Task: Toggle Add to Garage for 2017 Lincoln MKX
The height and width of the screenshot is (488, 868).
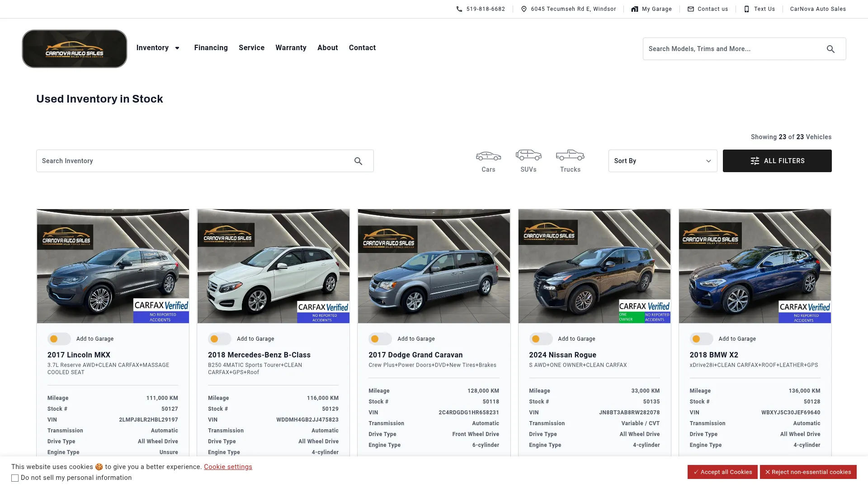Action: click(x=59, y=339)
